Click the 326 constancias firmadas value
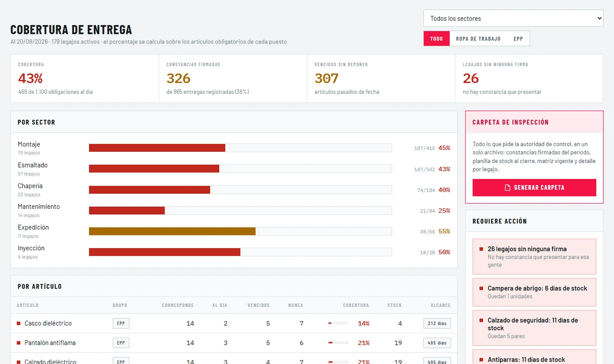 (x=178, y=79)
